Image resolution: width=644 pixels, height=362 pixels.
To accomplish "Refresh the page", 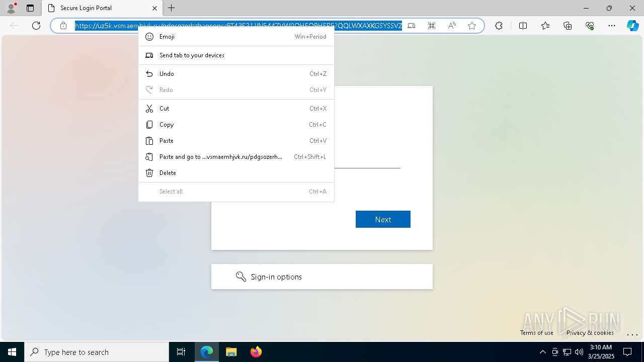I will point(36,26).
